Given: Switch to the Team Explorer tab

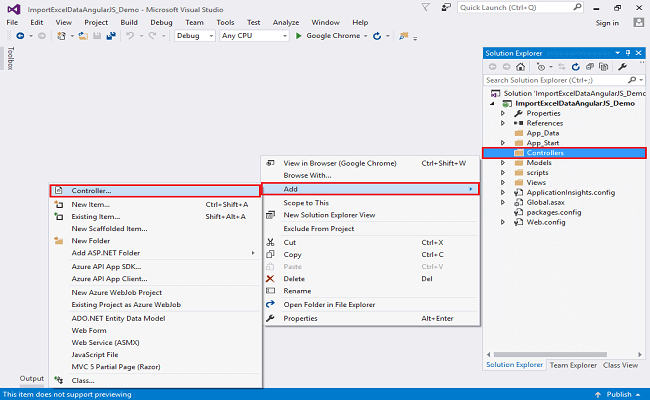Looking at the screenshot, I should [573, 365].
